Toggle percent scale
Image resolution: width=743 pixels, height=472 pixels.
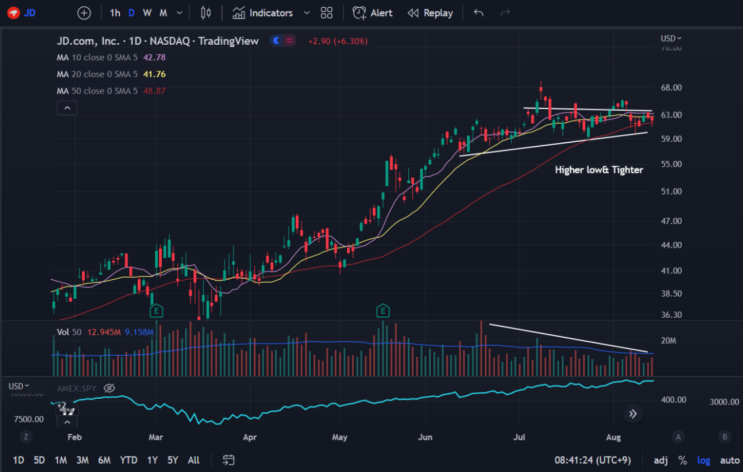pyautogui.click(x=682, y=460)
